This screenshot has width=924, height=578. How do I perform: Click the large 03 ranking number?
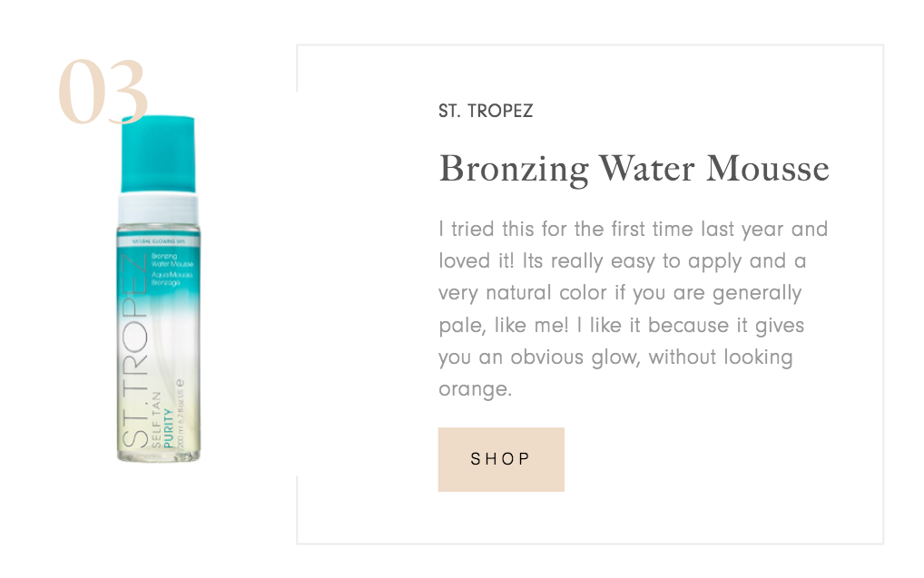(x=103, y=93)
